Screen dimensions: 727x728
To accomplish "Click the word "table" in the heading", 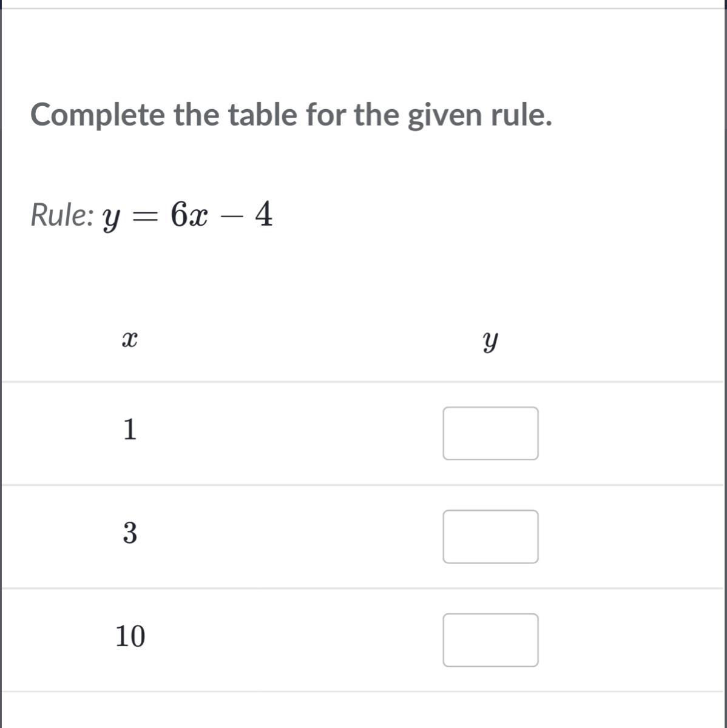I will (263, 114).
